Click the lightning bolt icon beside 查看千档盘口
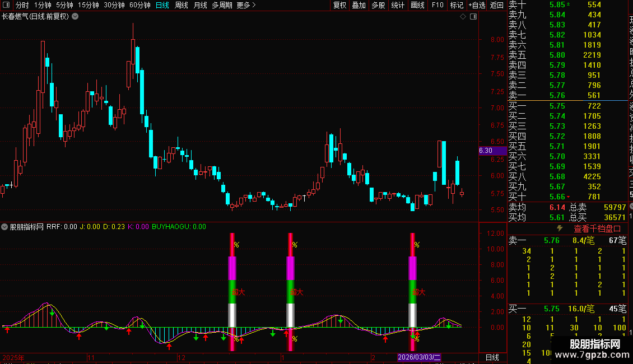 [560, 228]
